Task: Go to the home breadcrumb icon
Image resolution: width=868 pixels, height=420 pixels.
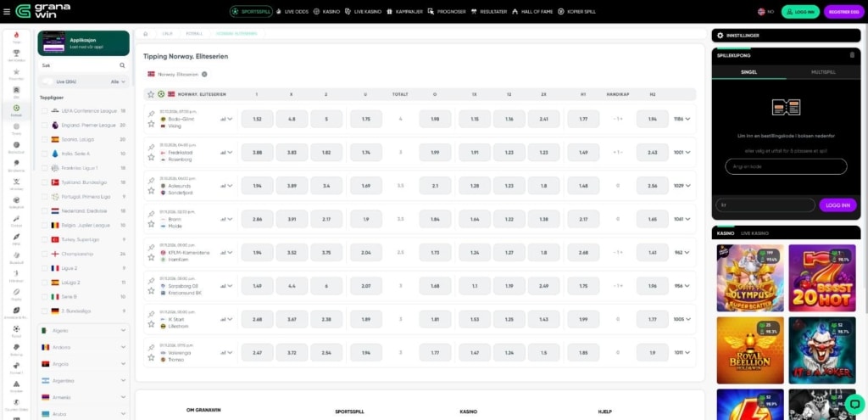Action: (146, 34)
